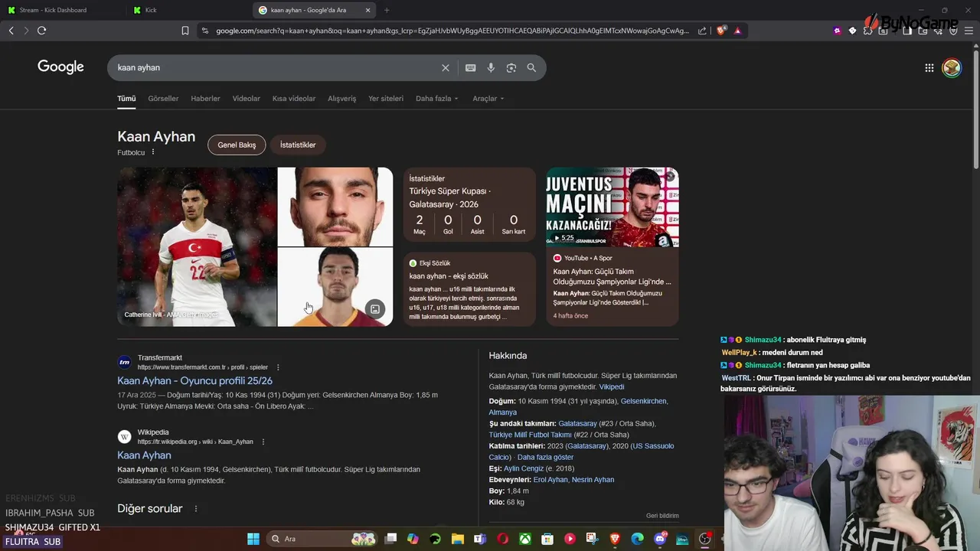Switch to the Videolar tab
This screenshot has height=551, width=980.
coord(247,99)
